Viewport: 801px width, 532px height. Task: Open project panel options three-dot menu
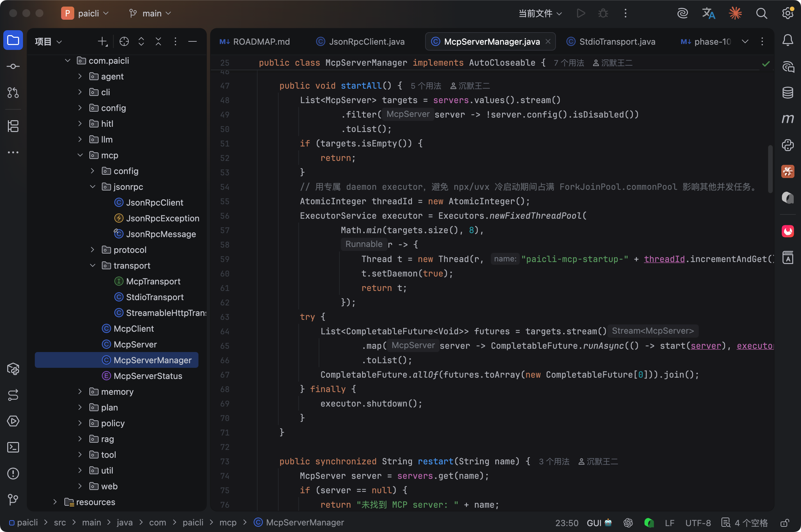click(175, 41)
